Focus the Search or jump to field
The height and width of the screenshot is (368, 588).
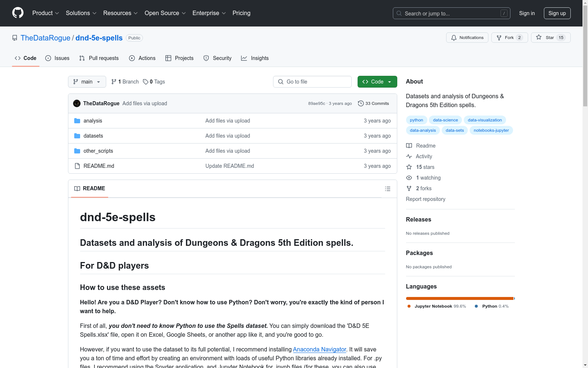(452, 13)
